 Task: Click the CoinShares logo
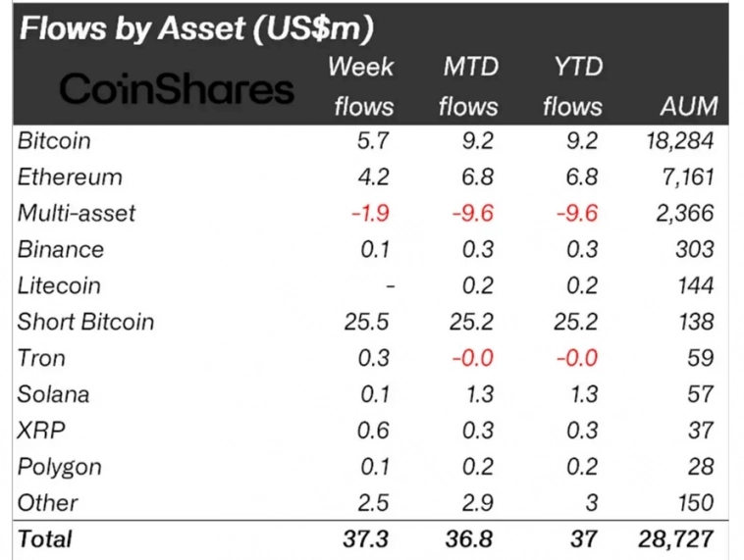tap(177, 89)
